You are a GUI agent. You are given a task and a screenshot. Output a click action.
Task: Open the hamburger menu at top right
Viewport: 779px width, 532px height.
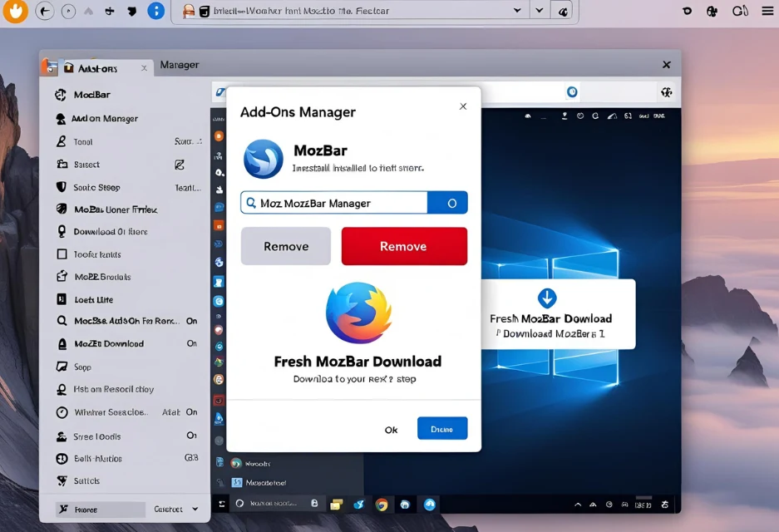pyautogui.click(x=767, y=11)
